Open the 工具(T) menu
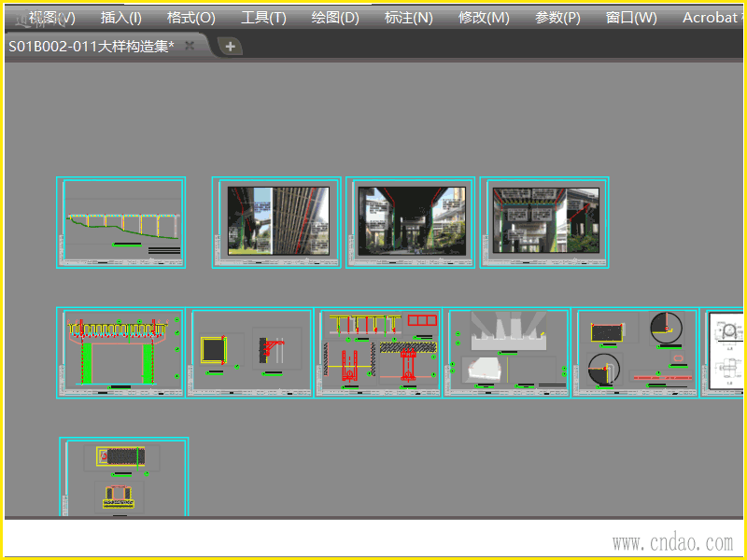 pos(263,18)
